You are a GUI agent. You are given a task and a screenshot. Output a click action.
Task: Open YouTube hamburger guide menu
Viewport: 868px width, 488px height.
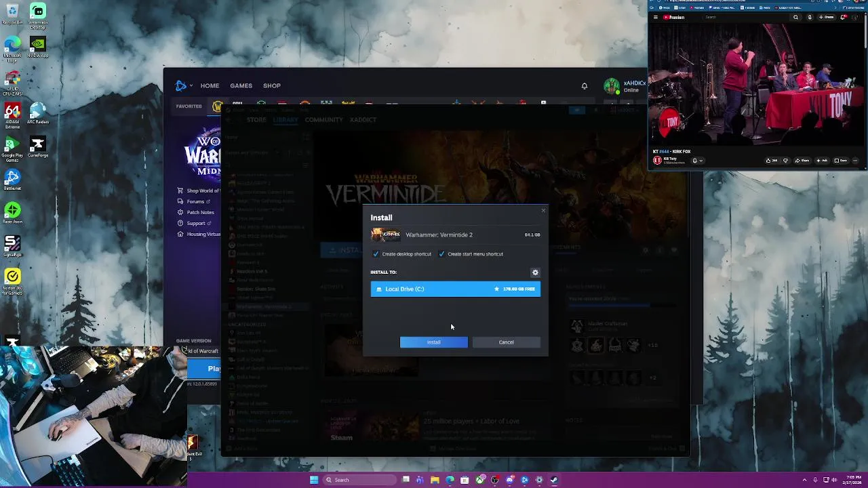pos(655,18)
